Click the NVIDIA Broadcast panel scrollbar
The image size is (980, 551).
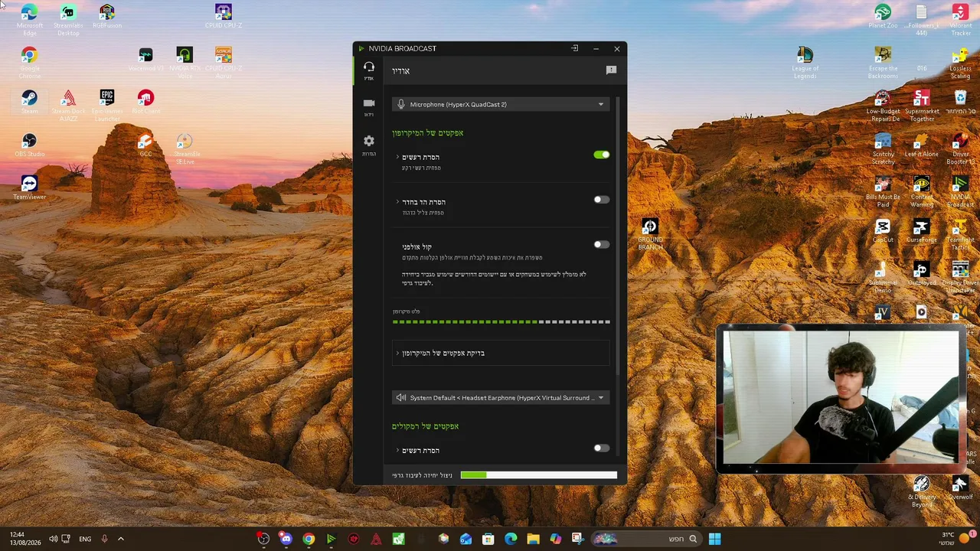point(617,236)
